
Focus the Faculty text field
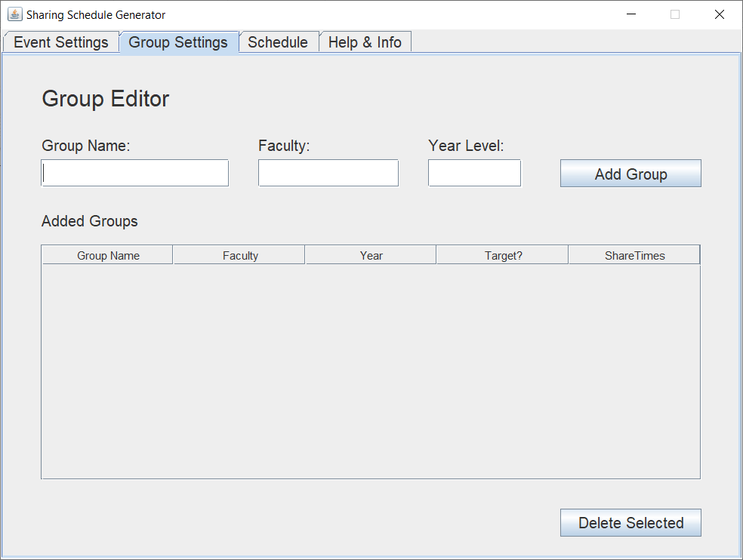click(x=328, y=173)
